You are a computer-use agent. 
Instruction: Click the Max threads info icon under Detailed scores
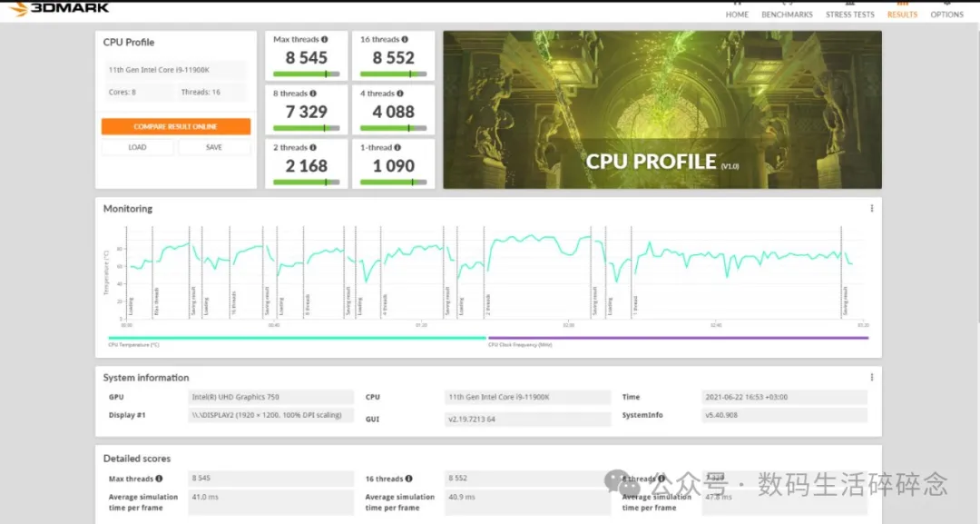[x=159, y=479]
